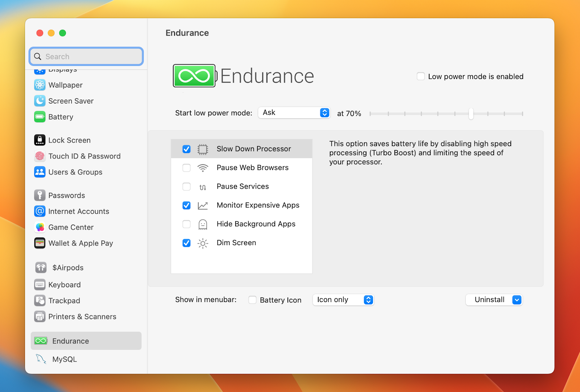This screenshot has width=580, height=392.
Task: Click the Wallet & Apple Pay icon
Action: pyautogui.click(x=40, y=243)
